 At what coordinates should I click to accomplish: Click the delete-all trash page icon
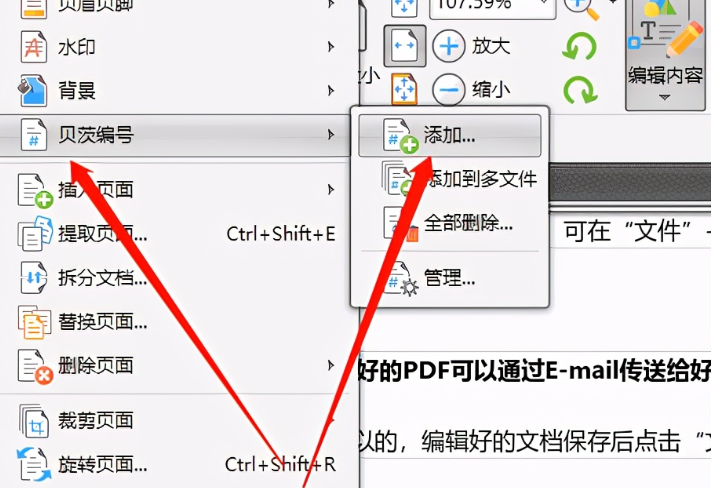point(401,225)
